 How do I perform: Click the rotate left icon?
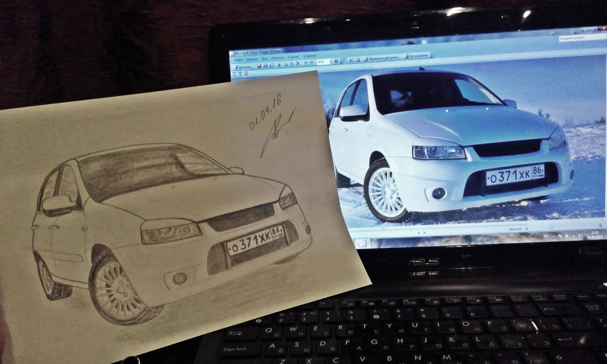click(x=351, y=60)
